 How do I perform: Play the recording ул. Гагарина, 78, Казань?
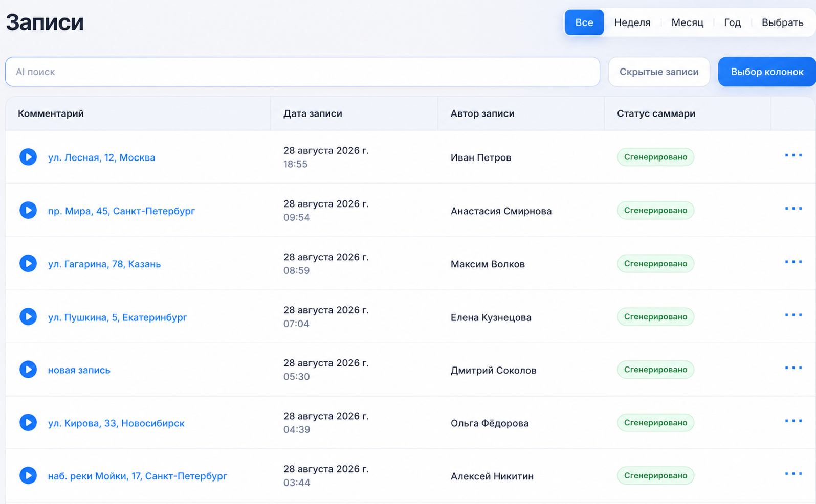click(28, 263)
